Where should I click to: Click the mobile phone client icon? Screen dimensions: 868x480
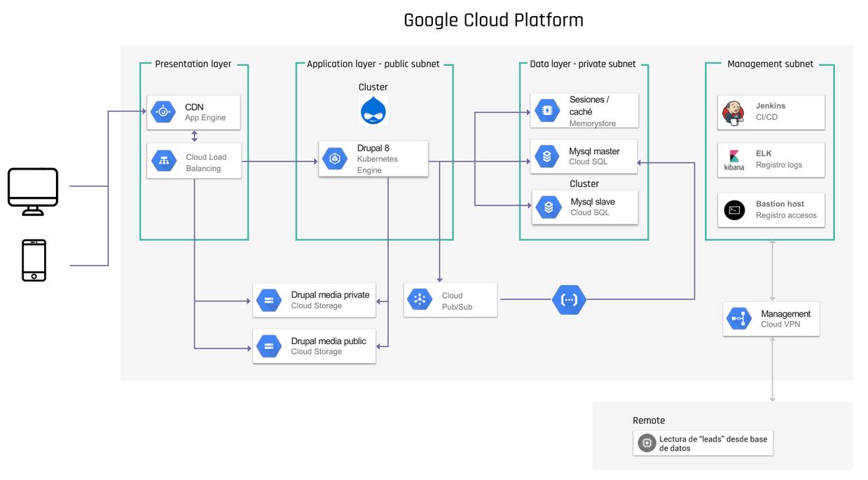pos(34,260)
